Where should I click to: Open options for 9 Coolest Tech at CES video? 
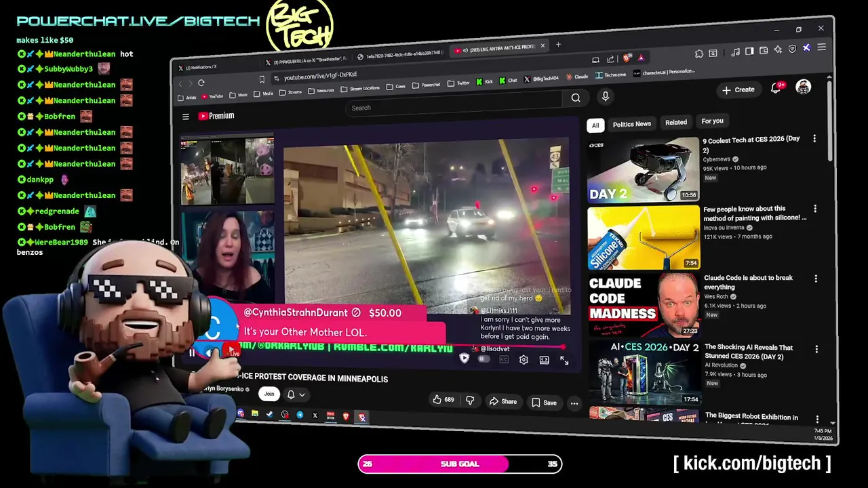pos(814,139)
